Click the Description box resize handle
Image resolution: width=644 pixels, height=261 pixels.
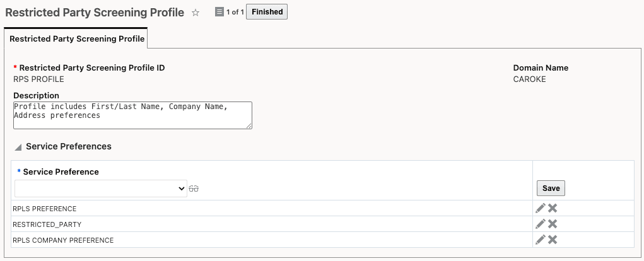pyautogui.click(x=249, y=126)
